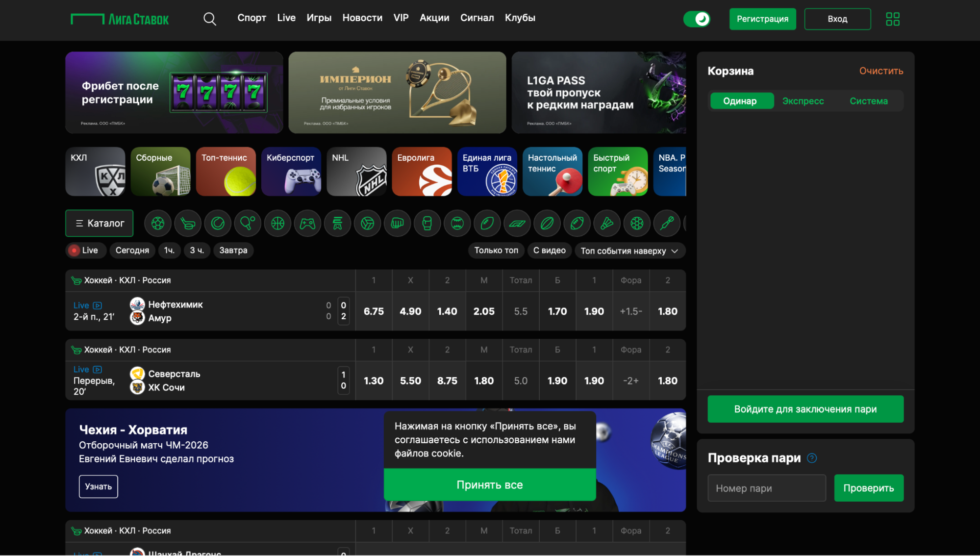Switch to Экспресс bet tab
980x556 pixels.
pos(803,101)
